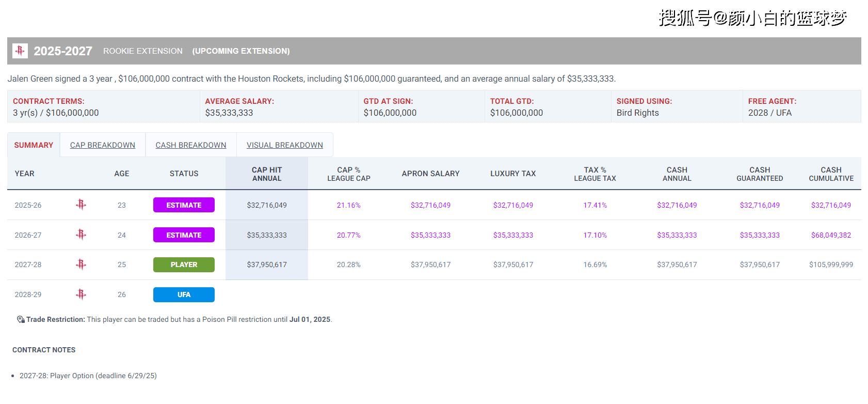
Task: Click the (UPCOMING EXTENSION) label
Action: [x=241, y=51]
